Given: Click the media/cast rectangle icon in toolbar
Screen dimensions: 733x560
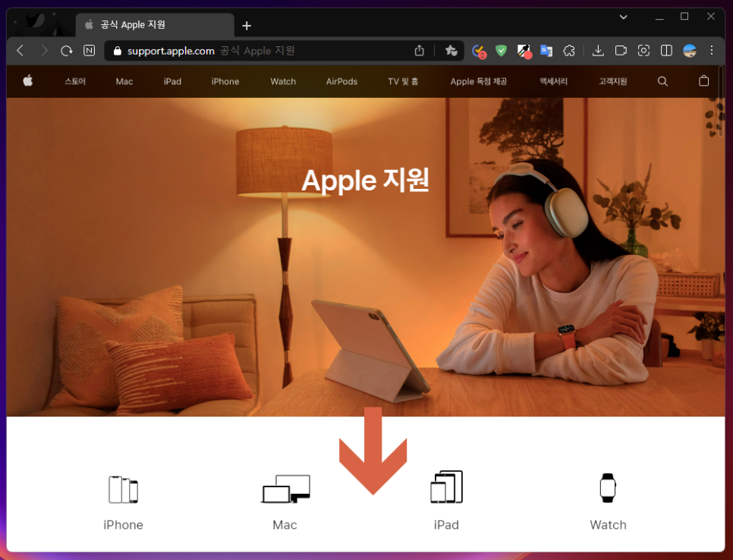Looking at the screenshot, I should point(621,51).
